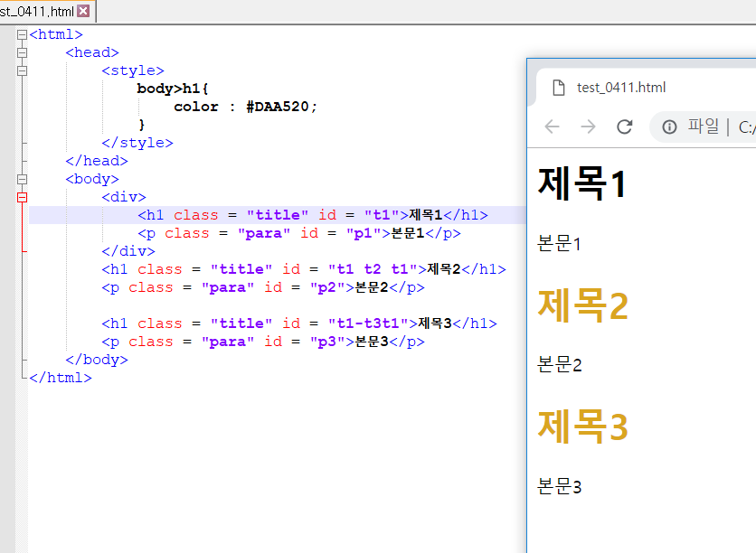Click the 제목1 heading in browser
Viewport: 756px width, 553px height.
coord(582,183)
